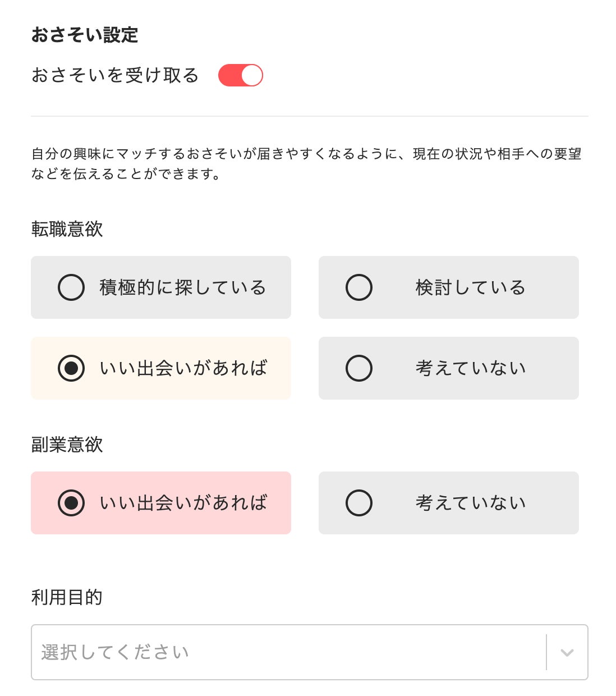Select 考えていない radio circle under 副業意欲
This screenshot has height=696, width=616.
click(x=359, y=503)
